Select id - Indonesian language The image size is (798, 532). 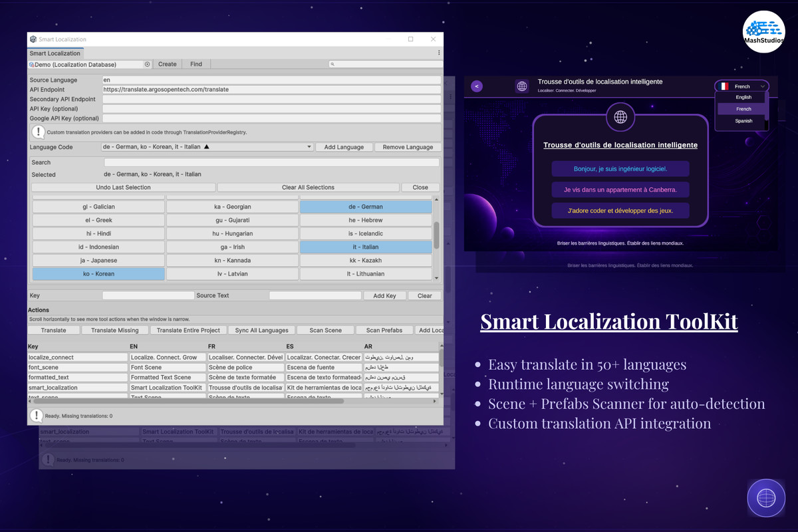coord(98,247)
